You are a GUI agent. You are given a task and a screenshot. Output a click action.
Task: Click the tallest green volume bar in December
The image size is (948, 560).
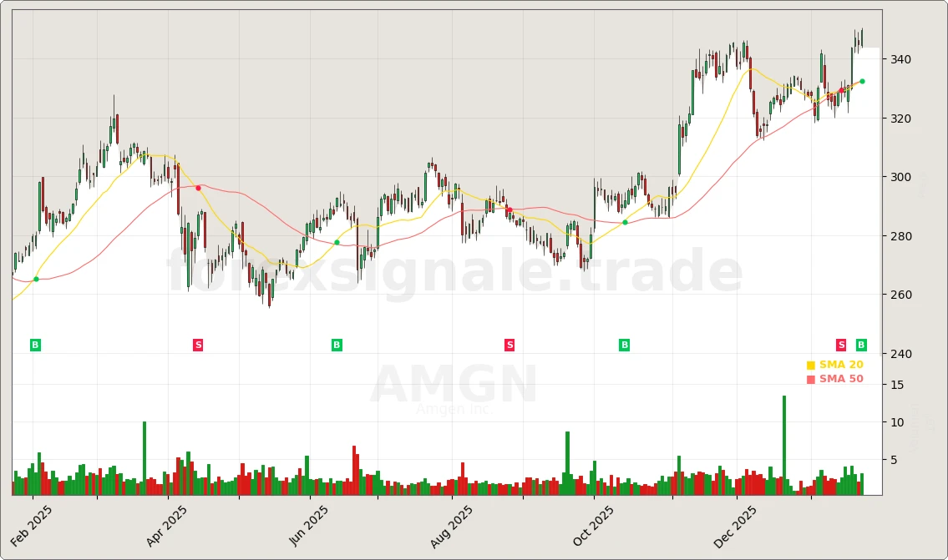(x=783, y=446)
